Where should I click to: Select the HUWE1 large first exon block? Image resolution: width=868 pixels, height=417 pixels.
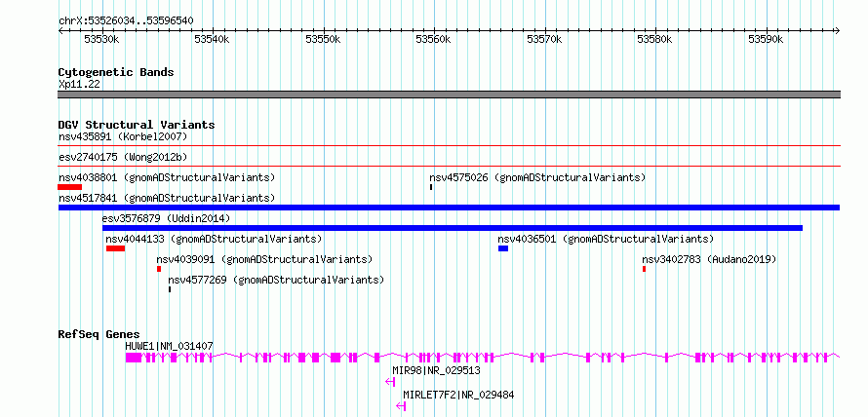point(134,358)
